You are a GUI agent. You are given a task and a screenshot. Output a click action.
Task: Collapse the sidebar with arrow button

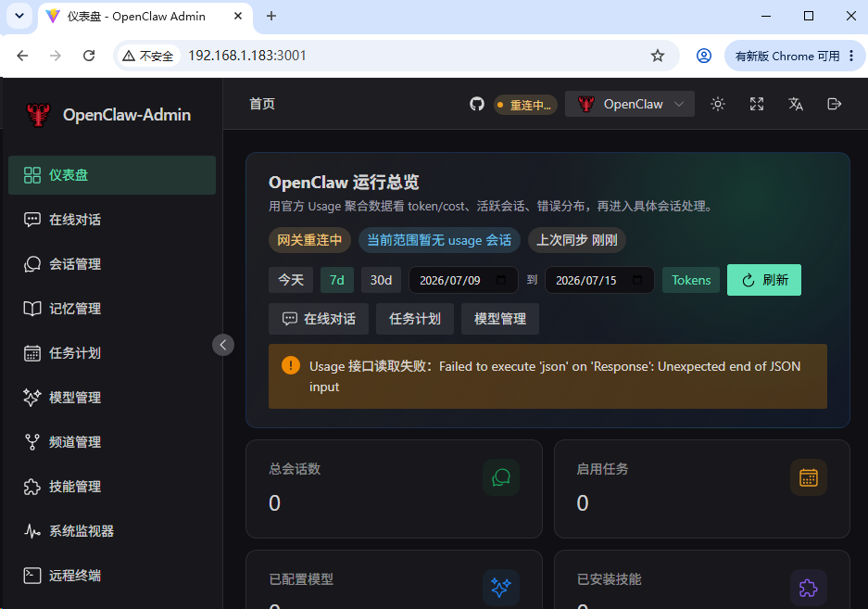pos(223,345)
